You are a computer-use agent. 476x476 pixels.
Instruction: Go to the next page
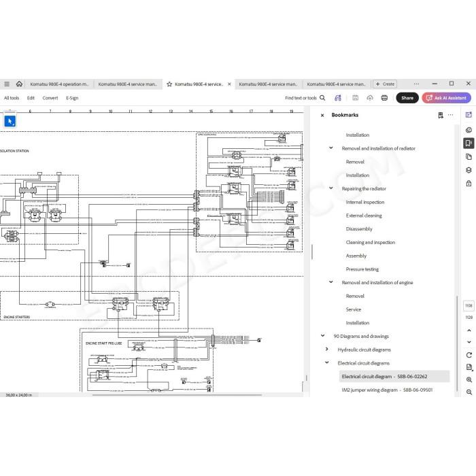coord(469,342)
